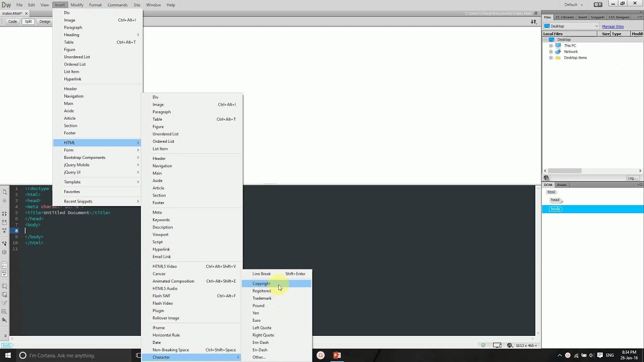Switch to the CSS Designer tab
The image size is (644, 362).
pos(619,17)
